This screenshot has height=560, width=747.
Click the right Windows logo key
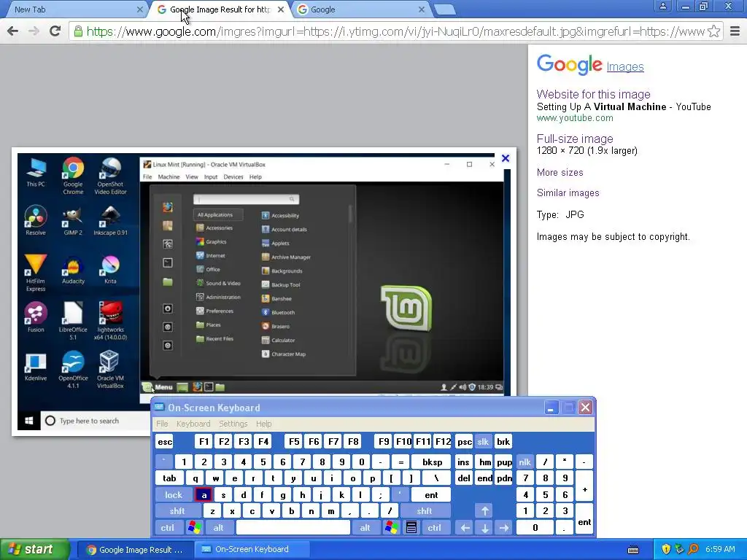click(392, 528)
